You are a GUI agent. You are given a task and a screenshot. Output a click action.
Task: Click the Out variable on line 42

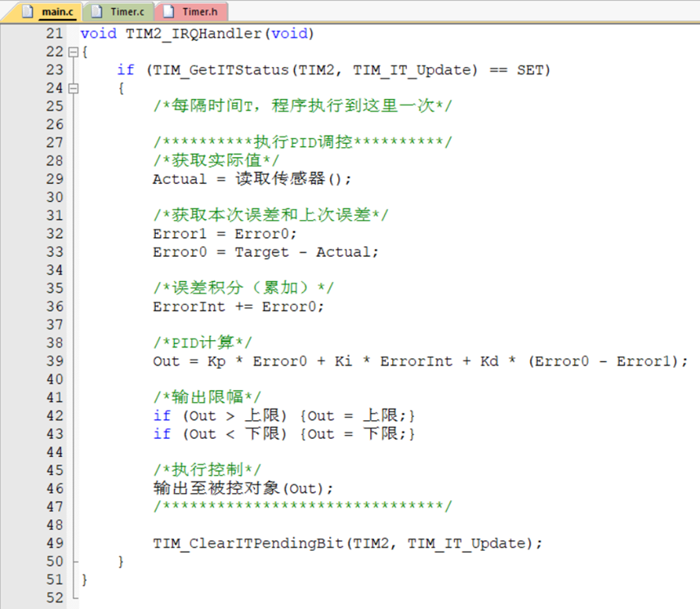point(201,415)
